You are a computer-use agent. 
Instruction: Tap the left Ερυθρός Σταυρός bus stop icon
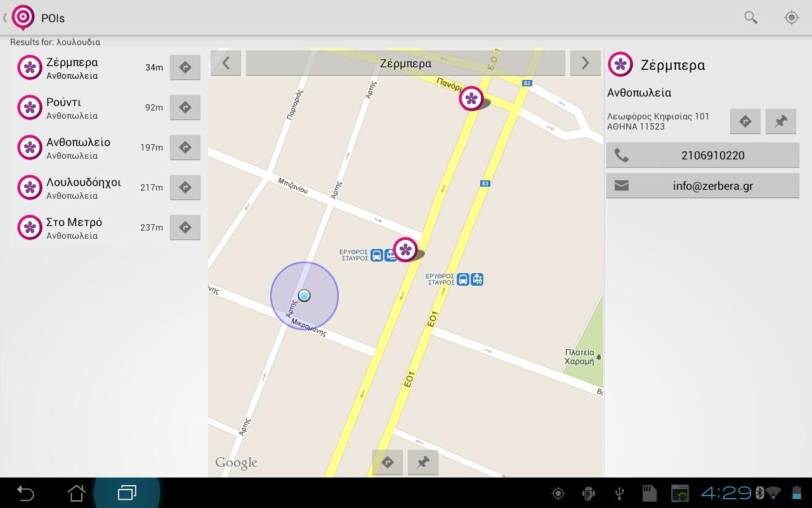[x=377, y=255]
